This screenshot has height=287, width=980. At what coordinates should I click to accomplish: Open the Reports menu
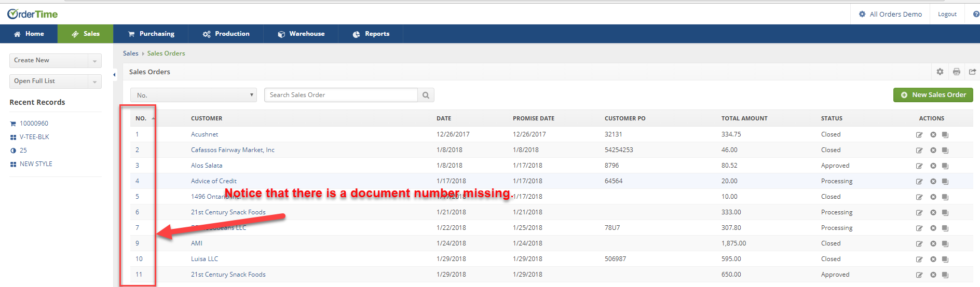(x=371, y=34)
